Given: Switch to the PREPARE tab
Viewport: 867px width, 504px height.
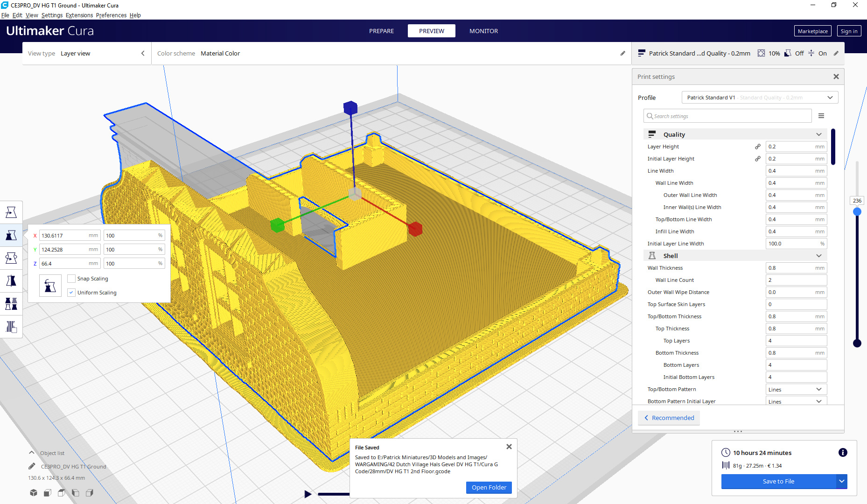Looking at the screenshot, I should click(381, 31).
